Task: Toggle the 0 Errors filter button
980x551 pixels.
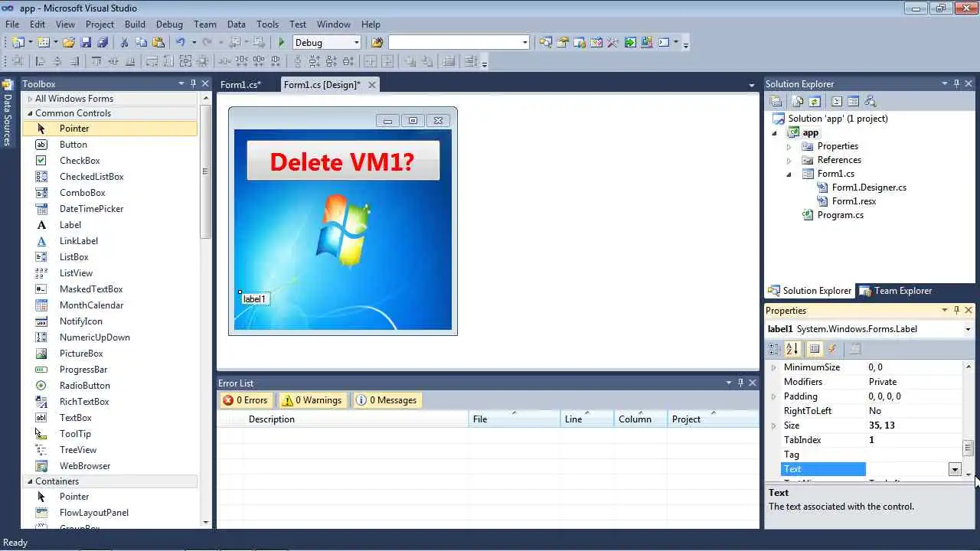Action: [245, 400]
